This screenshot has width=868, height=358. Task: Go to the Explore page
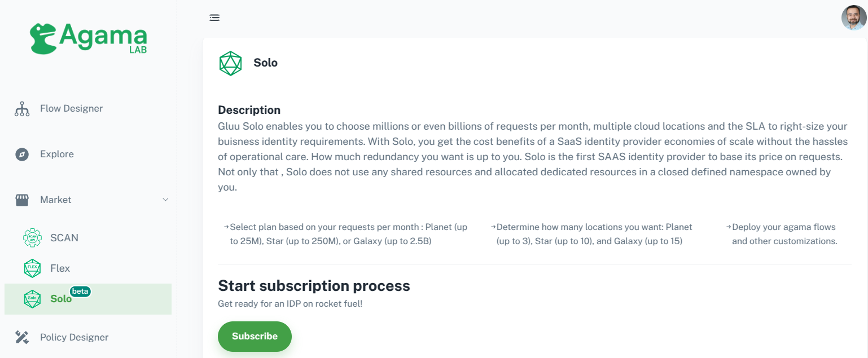coord(56,154)
